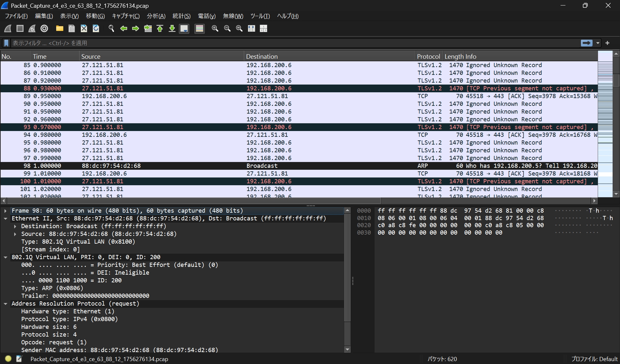Open the 統計(S) menu
Image resolution: width=620 pixels, height=364 pixels.
(181, 16)
